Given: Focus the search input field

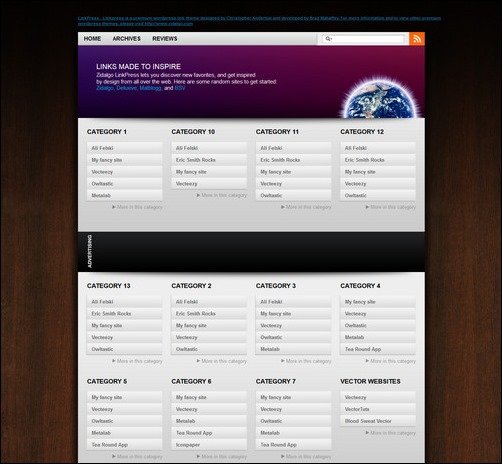Looking at the screenshot, I should click(363, 39).
